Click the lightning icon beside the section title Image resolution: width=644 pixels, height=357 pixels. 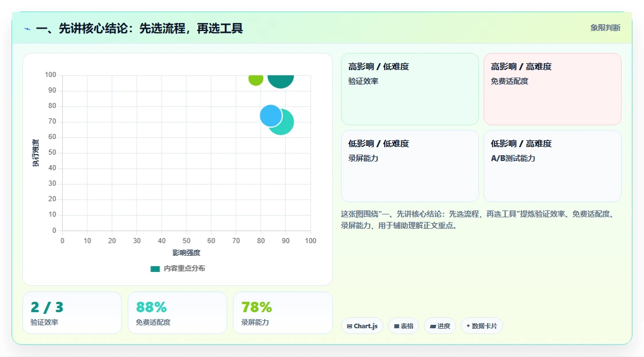[28, 29]
